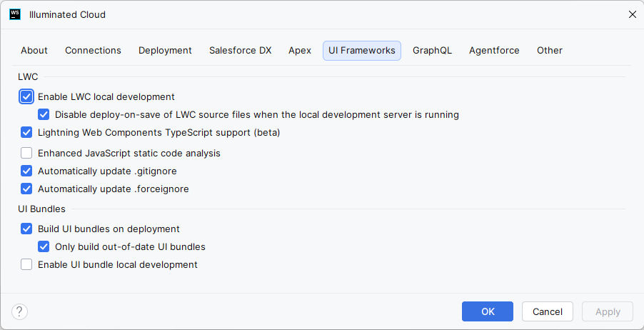Switch to the About tab
This screenshot has height=330, width=644.
click(x=34, y=51)
